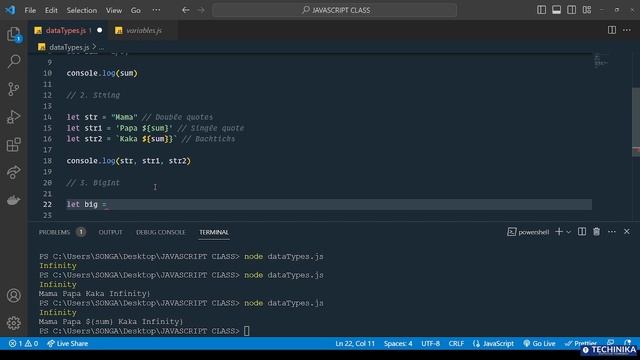The width and height of the screenshot is (640, 360).
Task: Open the View menu
Action: coord(114,10)
